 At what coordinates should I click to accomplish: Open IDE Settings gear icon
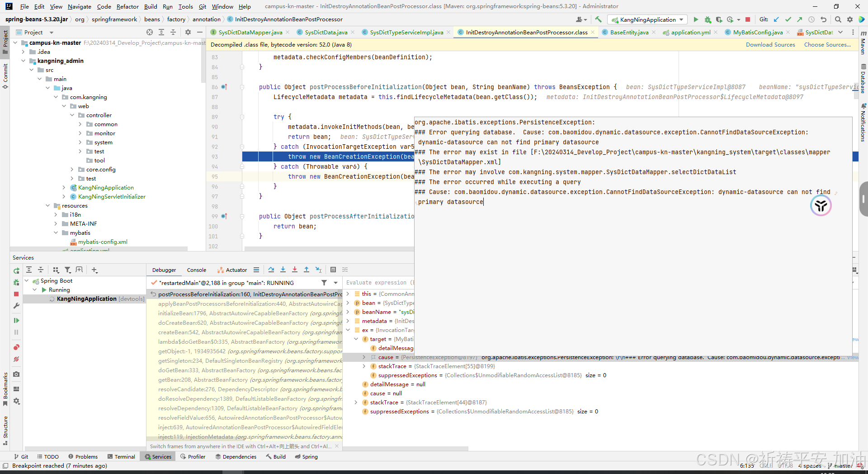click(x=850, y=19)
